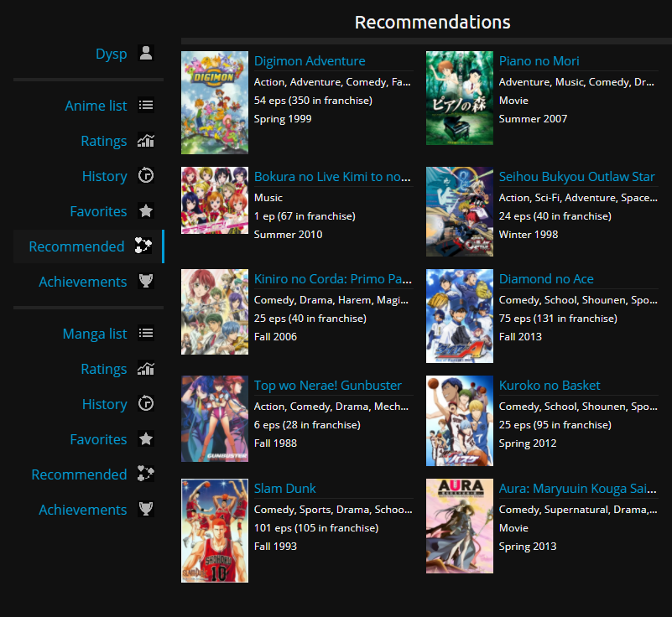Open Aura: Maryuuin Kouga Sai title link
Image resolution: width=672 pixels, height=617 pixels.
pos(578,488)
